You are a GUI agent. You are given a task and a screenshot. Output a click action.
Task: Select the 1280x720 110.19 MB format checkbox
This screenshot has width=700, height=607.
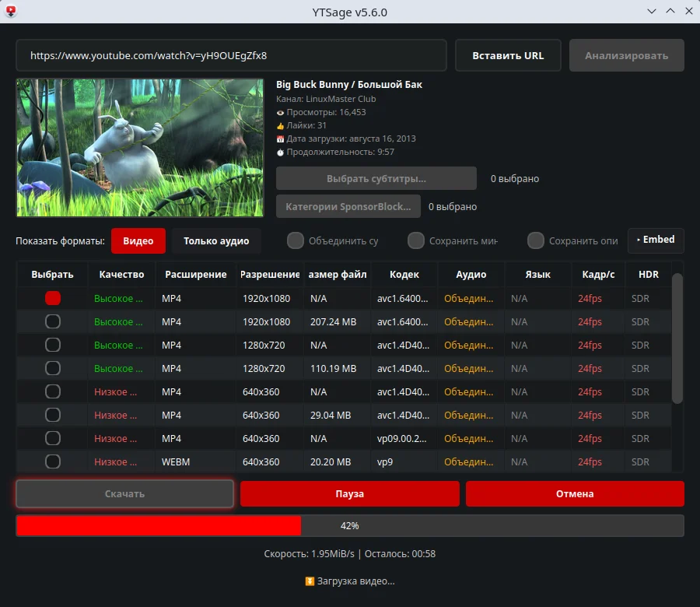coord(53,369)
